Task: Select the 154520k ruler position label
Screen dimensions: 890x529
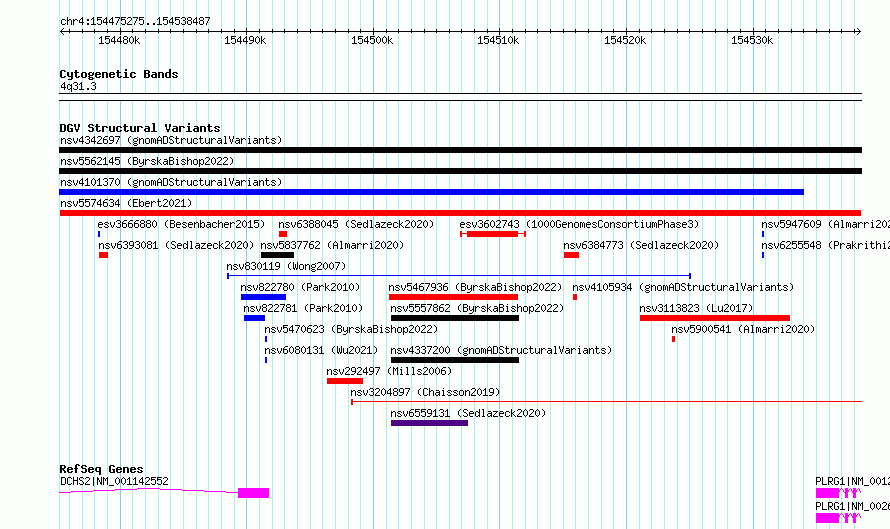Action: 625,40
